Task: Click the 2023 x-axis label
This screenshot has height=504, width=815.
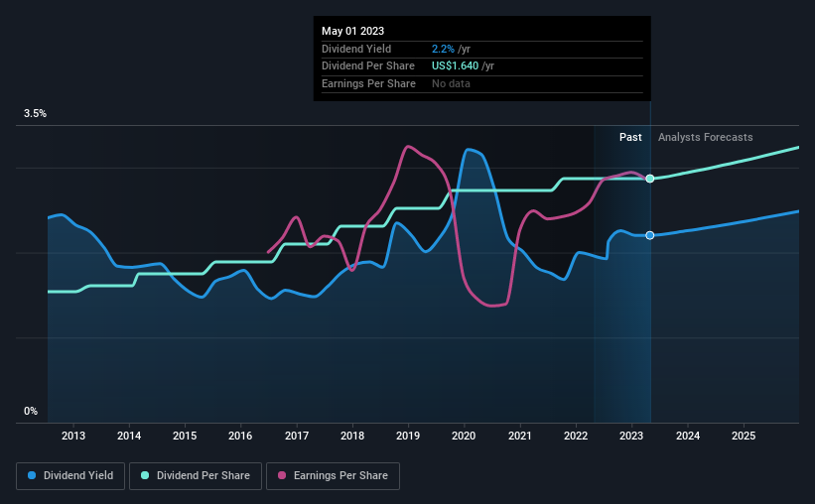Action: (631, 436)
